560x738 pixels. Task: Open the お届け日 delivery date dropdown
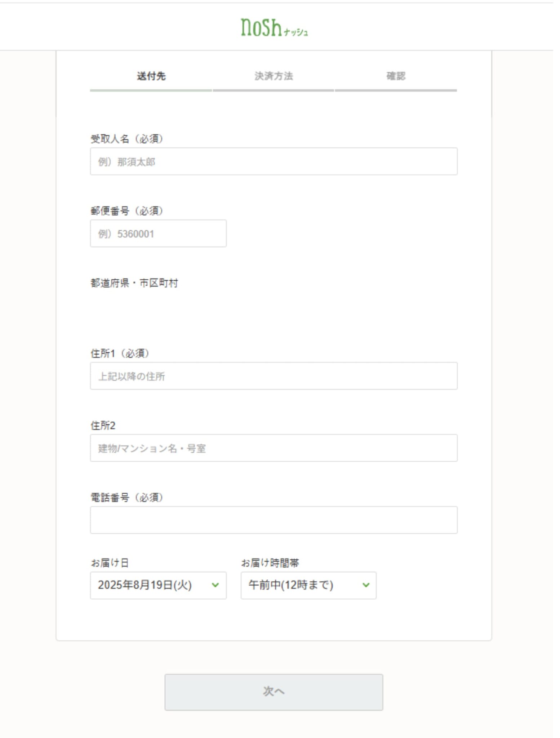click(x=158, y=585)
